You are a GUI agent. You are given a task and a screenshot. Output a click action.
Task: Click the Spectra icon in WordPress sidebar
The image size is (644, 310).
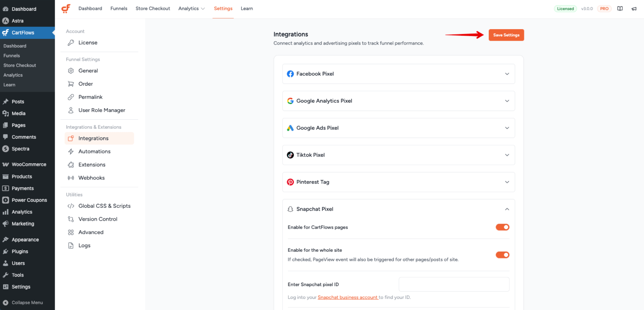point(5,149)
